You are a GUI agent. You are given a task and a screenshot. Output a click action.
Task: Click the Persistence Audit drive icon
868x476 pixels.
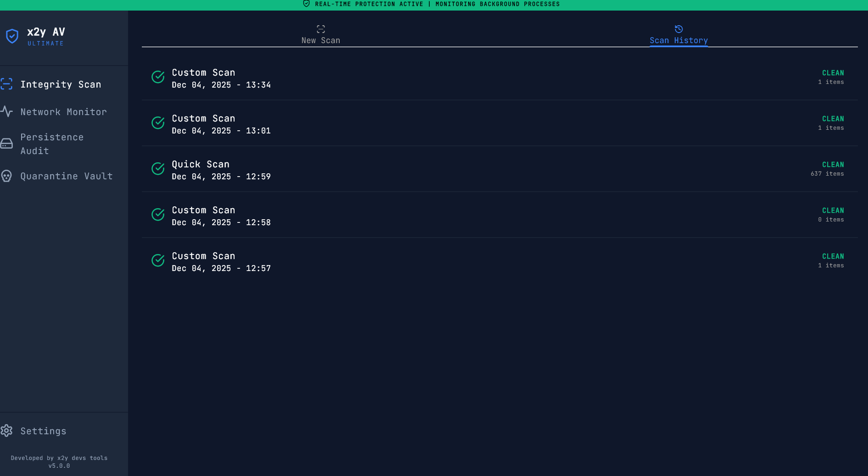coord(6,144)
